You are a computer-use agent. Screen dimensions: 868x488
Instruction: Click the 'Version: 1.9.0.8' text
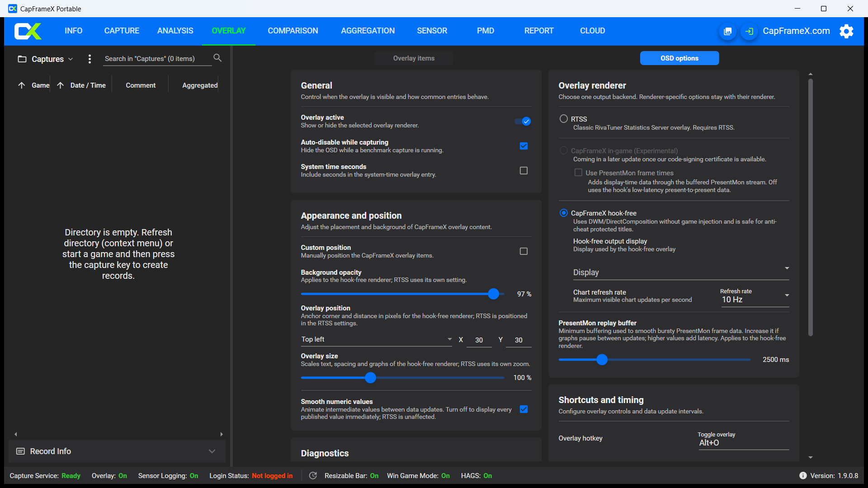click(834, 476)
